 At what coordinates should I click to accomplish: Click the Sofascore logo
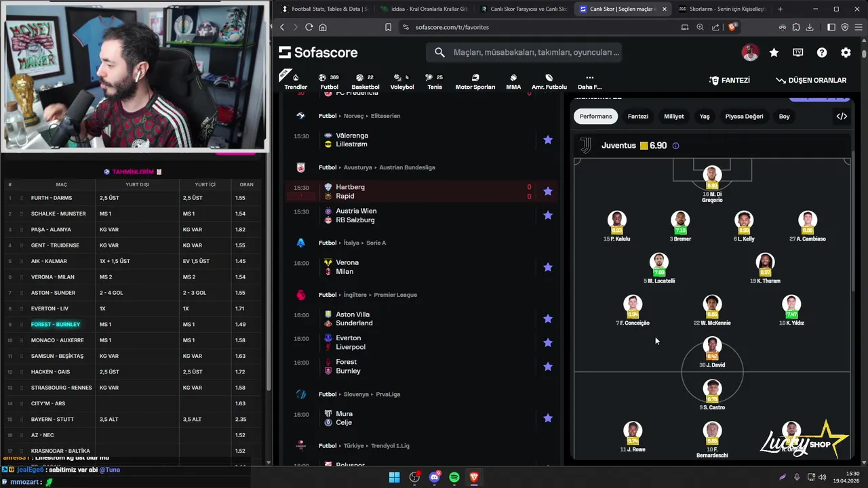tap(318, 52)
